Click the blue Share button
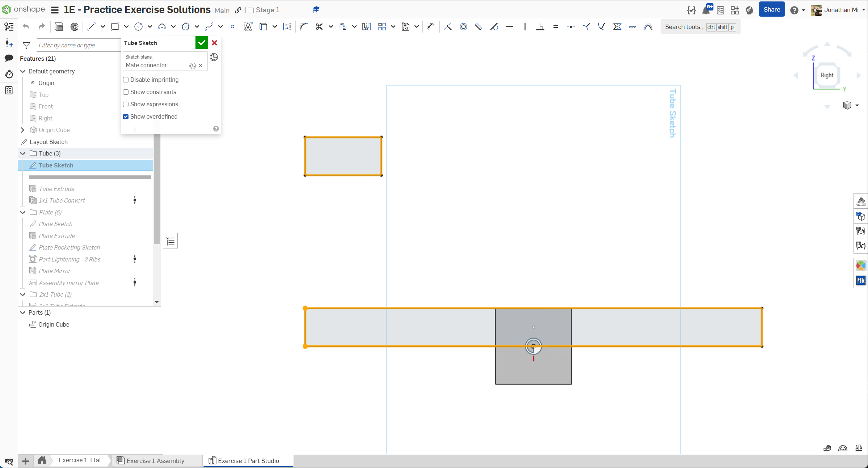Image resolution: width=868 pixels, height=468 pixels. (x=771, y=10)
